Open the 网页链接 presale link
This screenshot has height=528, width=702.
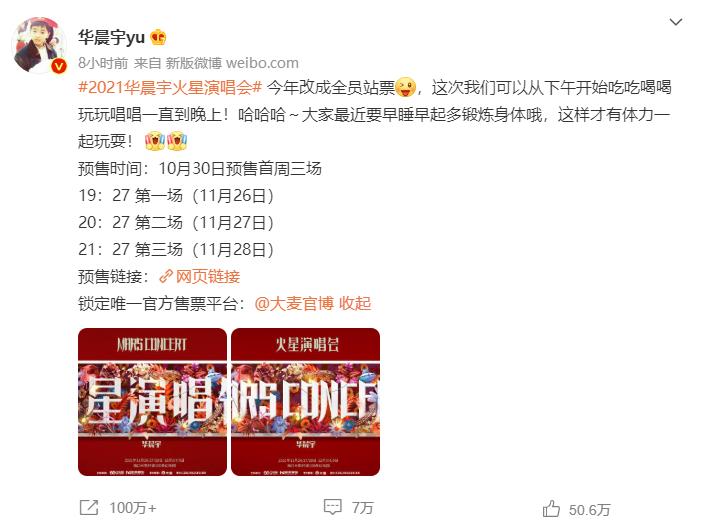[208, 277]
